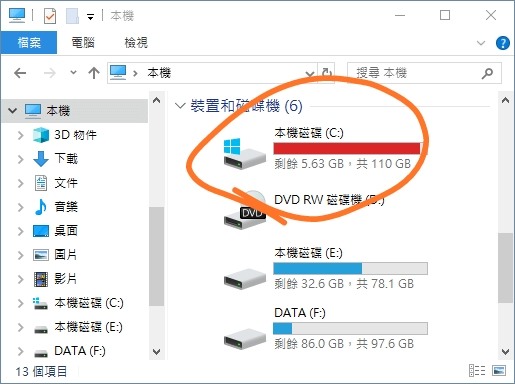Open the 檔案 menu tab
Screen dimensions: 515x384
[29, 43]
